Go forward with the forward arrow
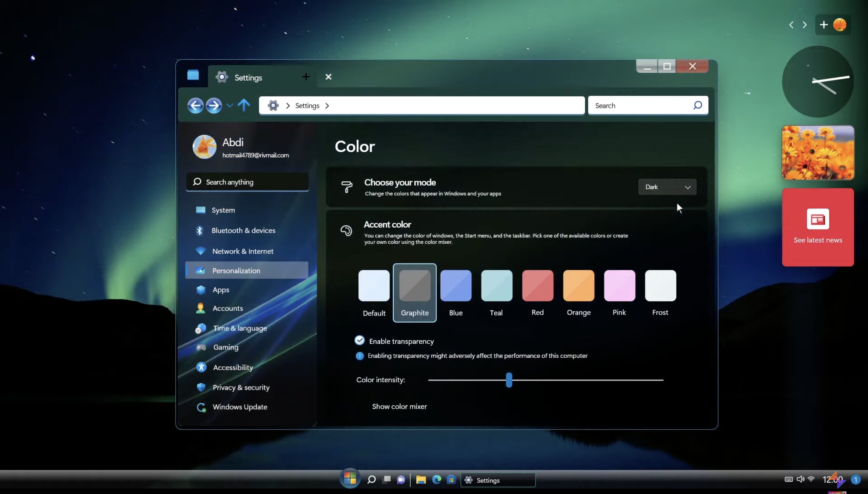The width and height of the screenshot is (868, 494). (214, 106)
